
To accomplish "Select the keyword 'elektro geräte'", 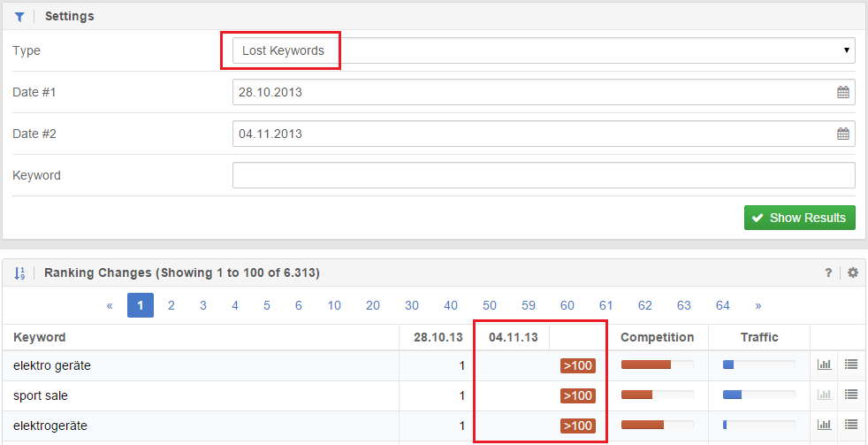I will coord(52,365).
